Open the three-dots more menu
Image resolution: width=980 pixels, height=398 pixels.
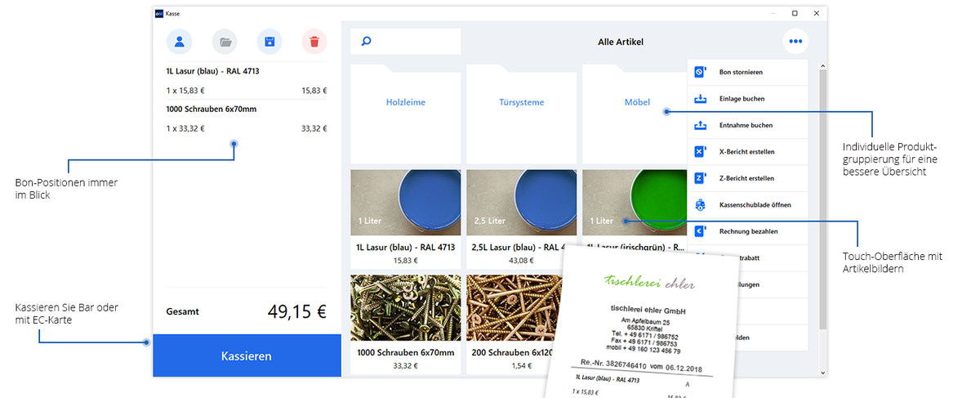(x=795, y=41)
